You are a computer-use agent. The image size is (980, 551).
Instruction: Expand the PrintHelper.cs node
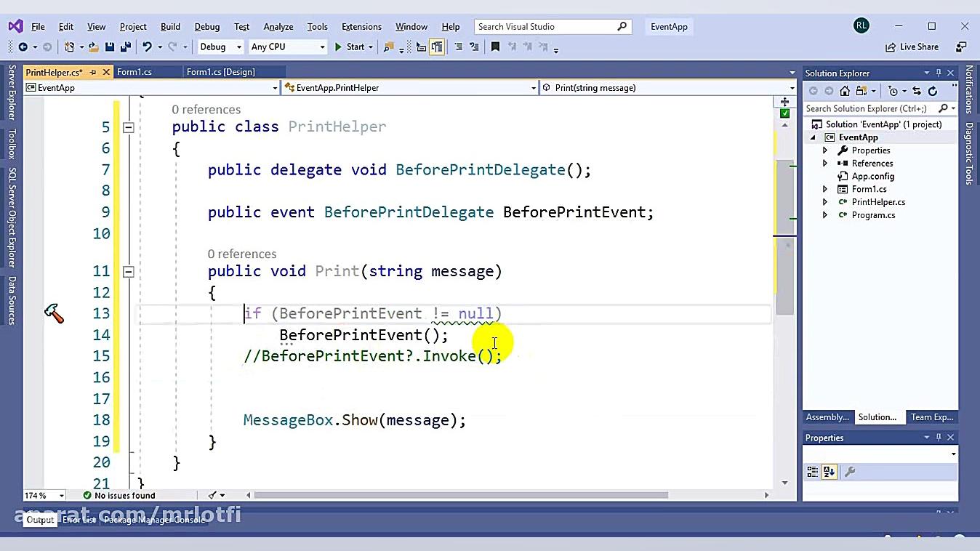825,202
